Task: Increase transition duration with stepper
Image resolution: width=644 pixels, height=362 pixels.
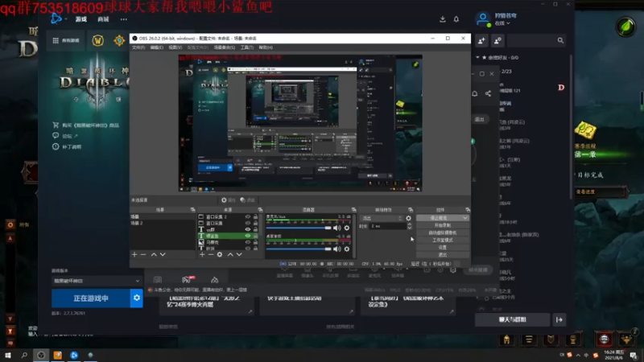Action: [409, 224]
